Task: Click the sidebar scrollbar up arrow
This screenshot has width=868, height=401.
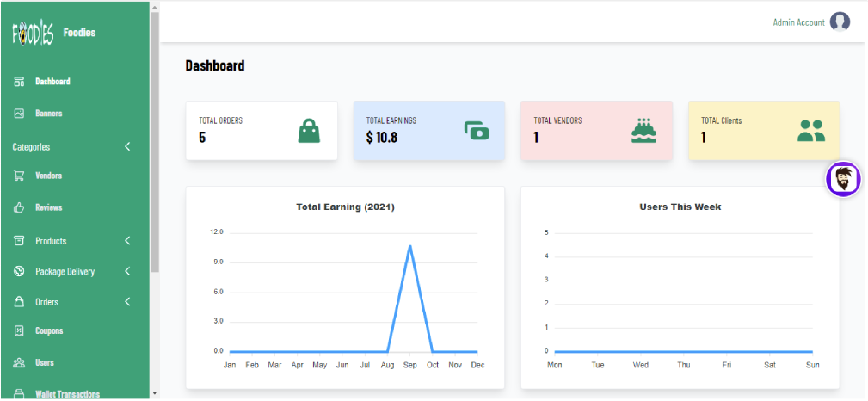Action: coord(155,8)
